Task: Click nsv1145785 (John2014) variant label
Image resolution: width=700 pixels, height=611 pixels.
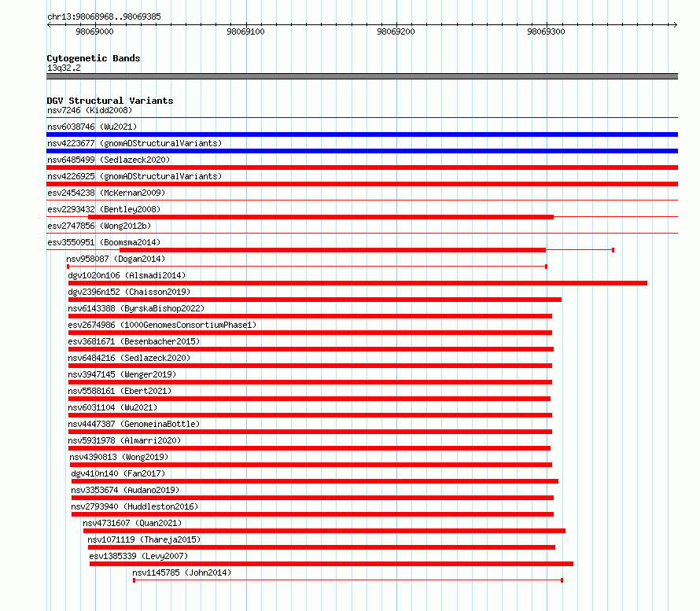Action: tap(182, 572)
